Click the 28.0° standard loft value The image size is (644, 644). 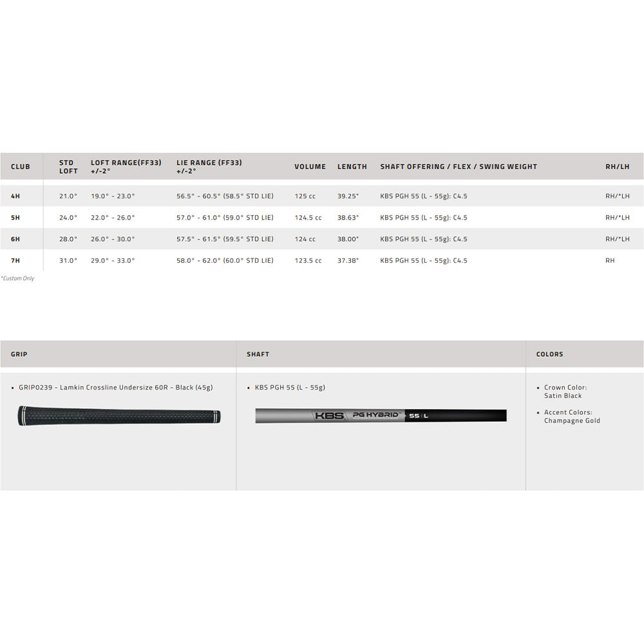[x=68, y=239]
